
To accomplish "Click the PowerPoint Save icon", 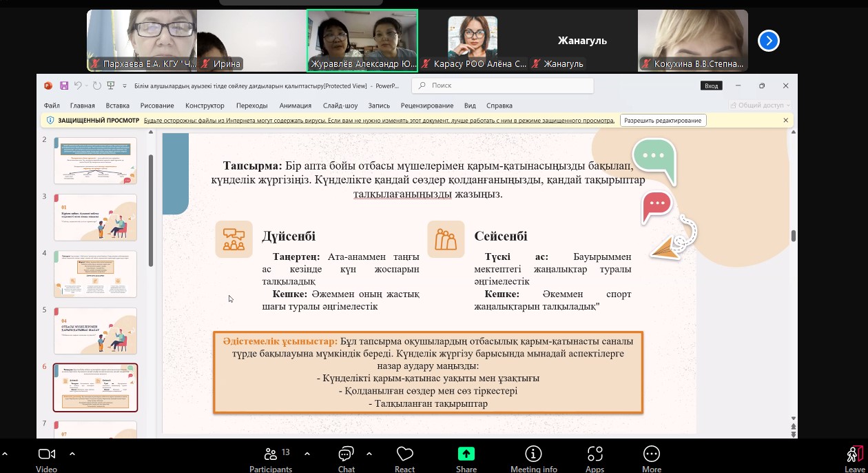I will [x=64, y=85].
